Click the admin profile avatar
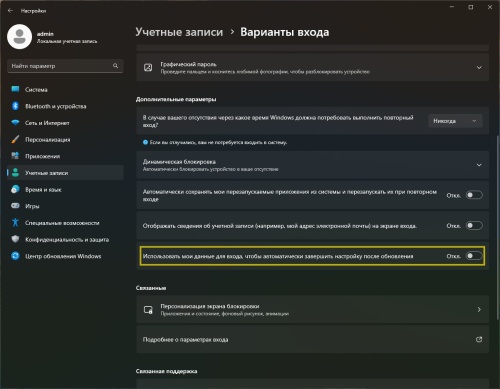 (x=20, y=37)
